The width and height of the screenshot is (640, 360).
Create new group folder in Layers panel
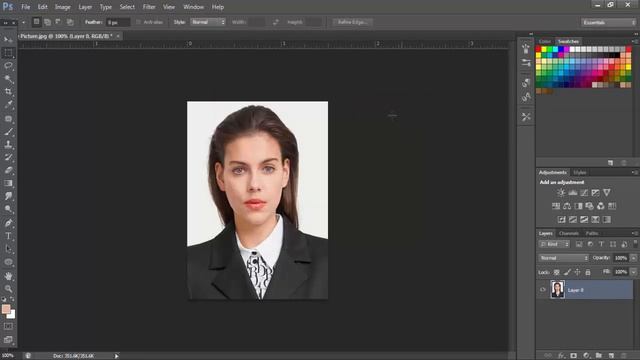(x=598, y=356)
